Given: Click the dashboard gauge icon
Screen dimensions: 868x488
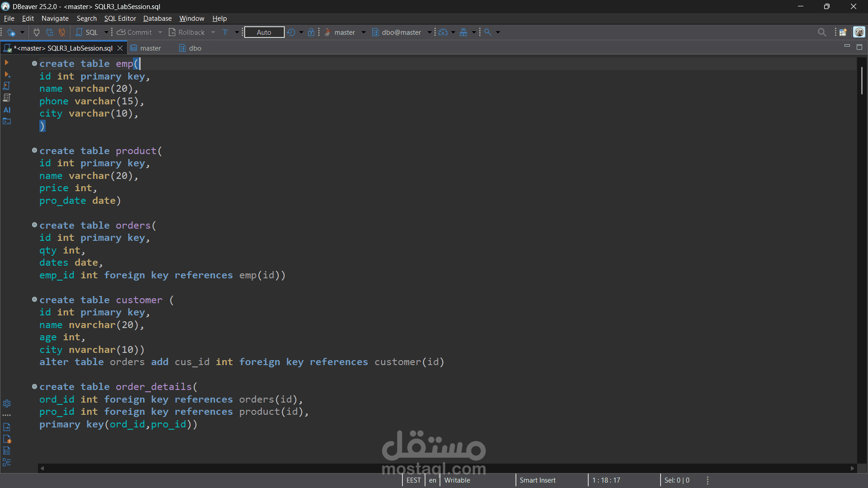Looking at the screenshot, I should point(443,33).
